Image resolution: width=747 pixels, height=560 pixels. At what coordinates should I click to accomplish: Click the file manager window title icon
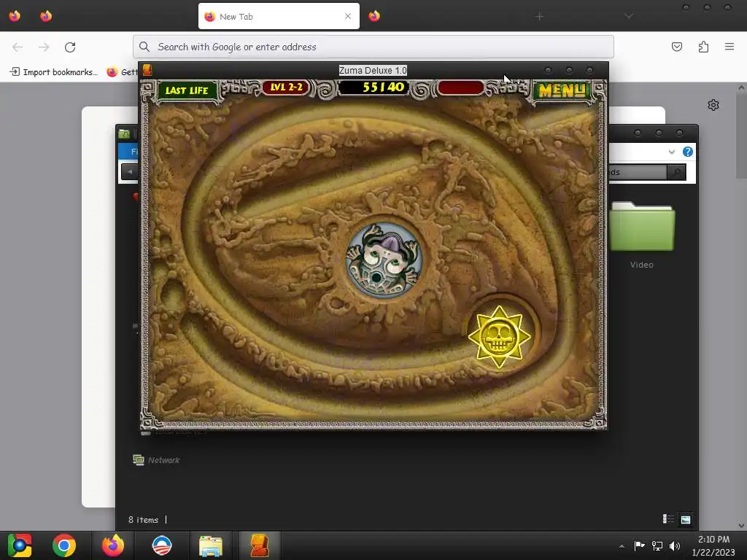pos(124,134)
